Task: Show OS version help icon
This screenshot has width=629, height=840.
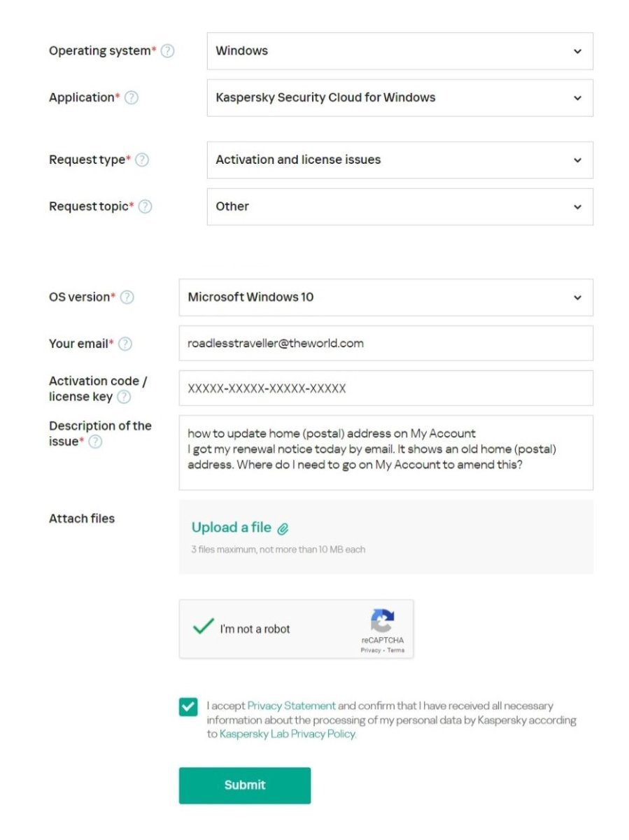Action: [x=127, y=297]
